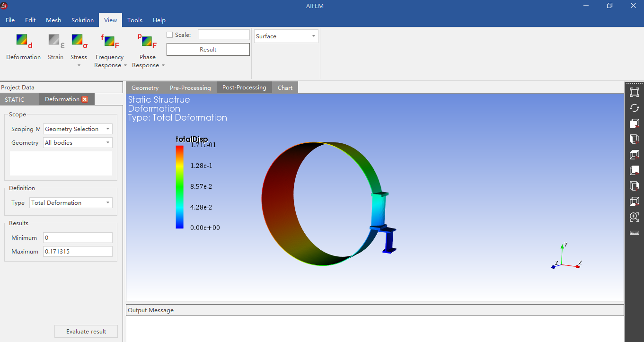Click the 1.71e-01 legend maximum label

click(x=203, y=145)
